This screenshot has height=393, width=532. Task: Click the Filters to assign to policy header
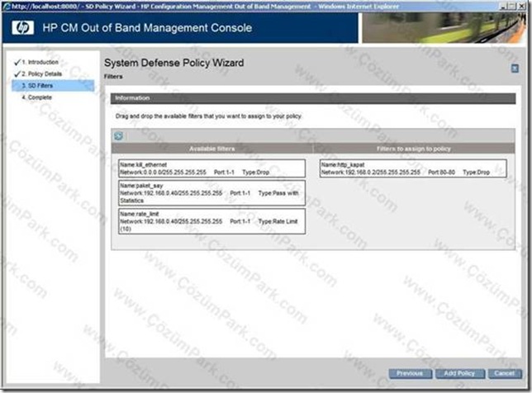pyautogui.click(x=414, y=149)
